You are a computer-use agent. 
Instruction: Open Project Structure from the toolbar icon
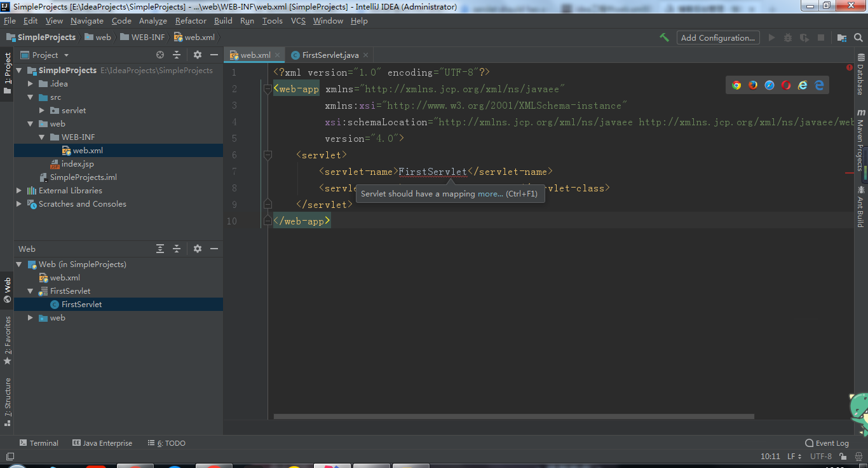click(841, 38)
